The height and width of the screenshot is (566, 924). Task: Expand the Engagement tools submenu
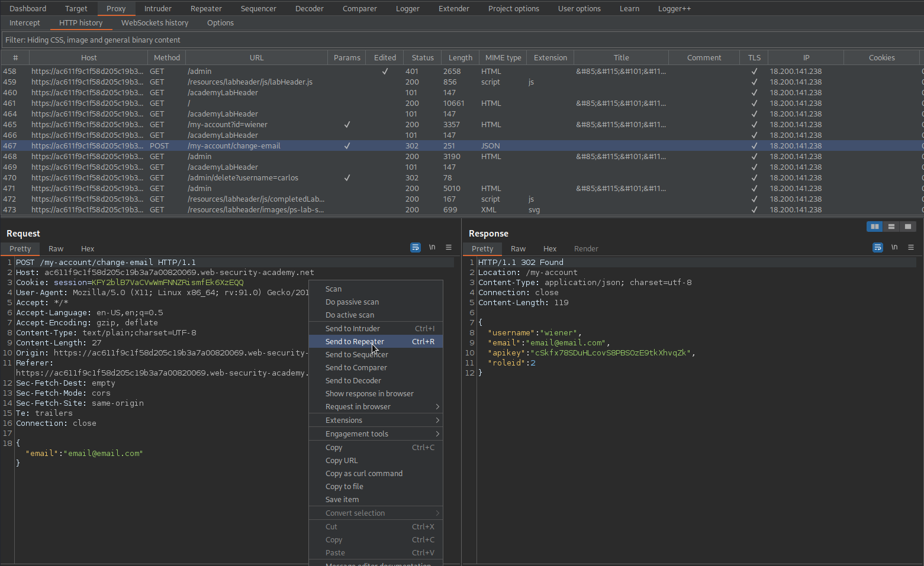tap(376, 434)
